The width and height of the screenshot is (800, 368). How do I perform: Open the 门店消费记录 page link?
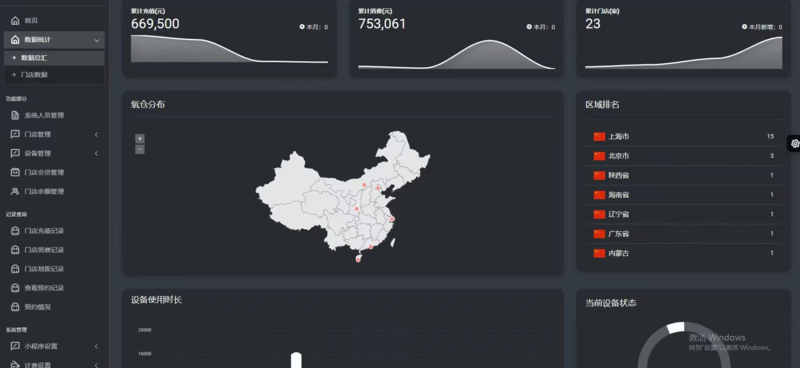point(44,250)
